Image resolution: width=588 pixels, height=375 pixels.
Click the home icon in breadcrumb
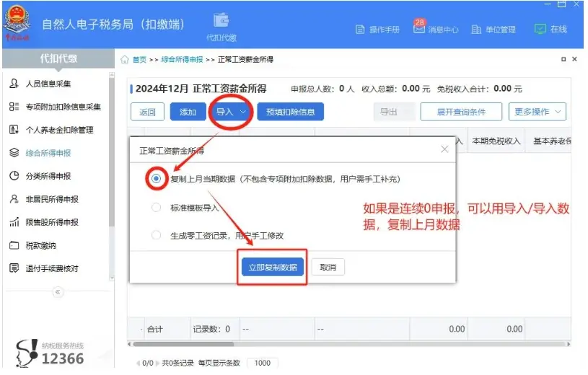(125, 60)
